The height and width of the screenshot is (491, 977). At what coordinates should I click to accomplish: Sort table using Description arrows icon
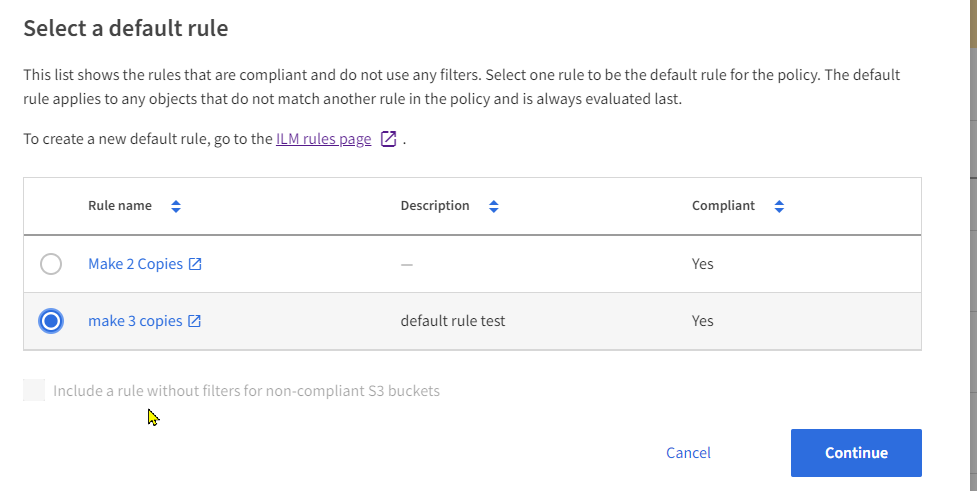(x=493, y=206)
